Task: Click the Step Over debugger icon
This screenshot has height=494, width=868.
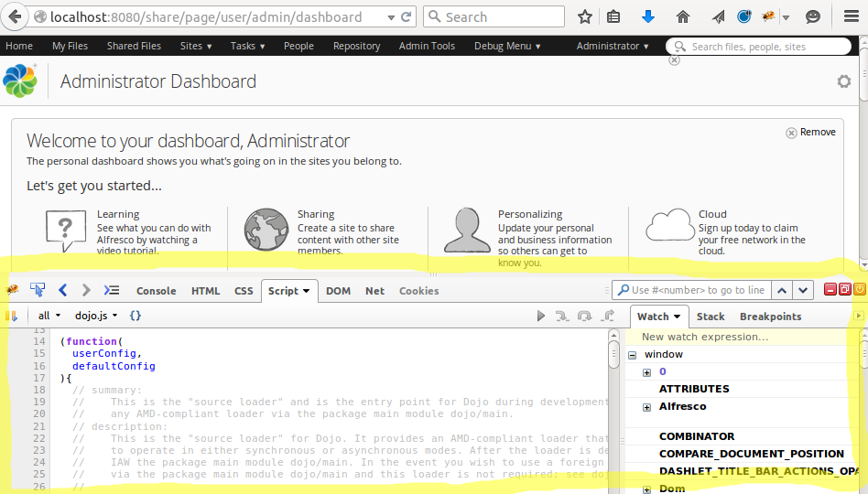Action: (x=584, y=316)
